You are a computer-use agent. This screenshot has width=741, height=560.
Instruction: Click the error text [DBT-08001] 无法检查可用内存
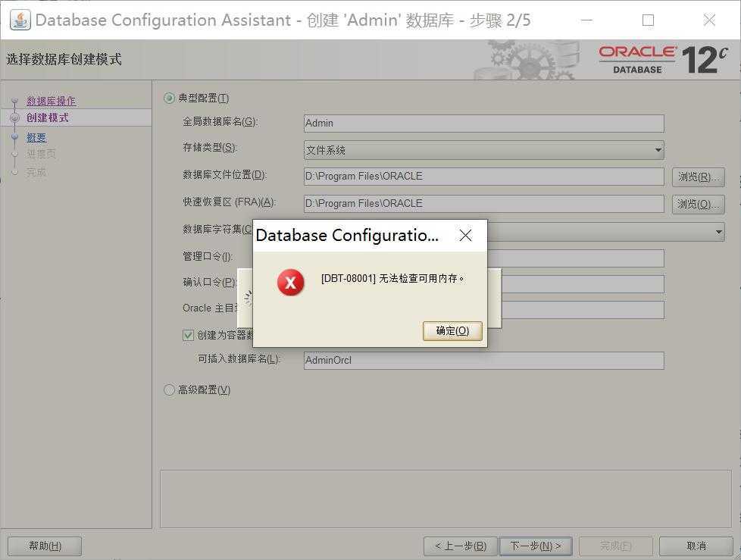pos(393,278)
